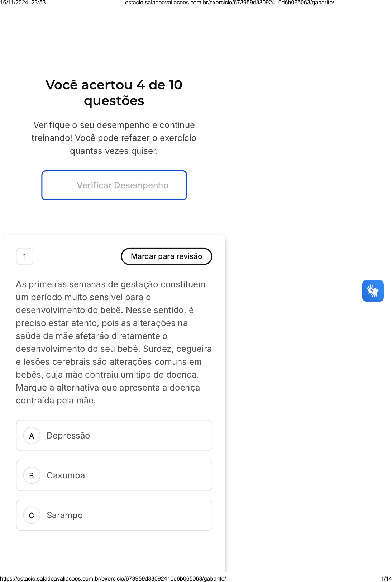Select the letter A option circle

(x=32, y=436)
